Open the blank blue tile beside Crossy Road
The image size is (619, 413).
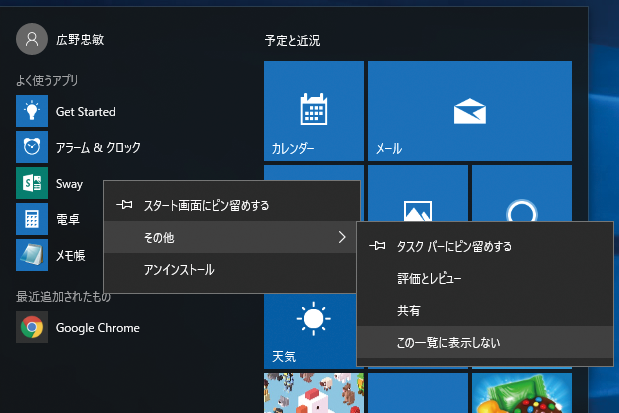coord(418,393)
